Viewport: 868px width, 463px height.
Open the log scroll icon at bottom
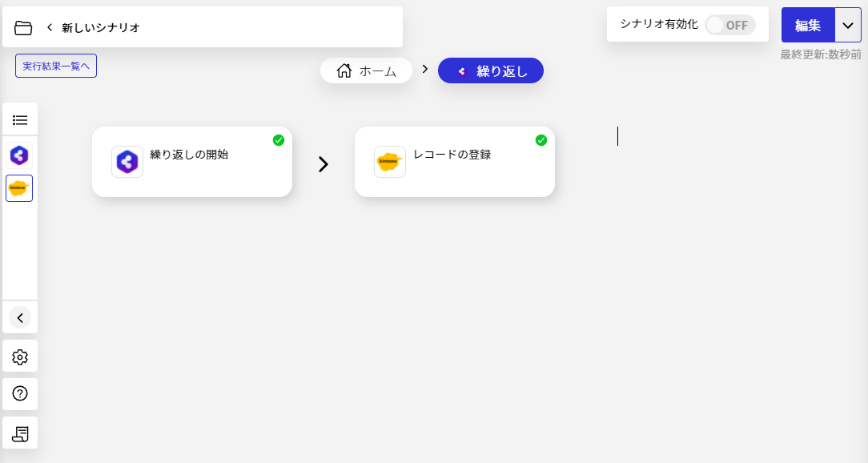[x=20, y=433]
